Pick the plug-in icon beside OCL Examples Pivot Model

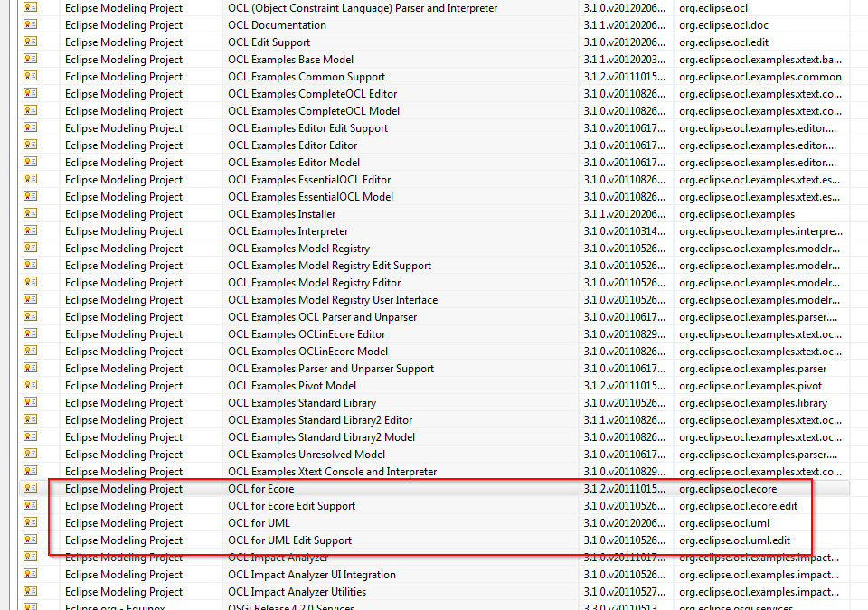(x=31, y=385)
